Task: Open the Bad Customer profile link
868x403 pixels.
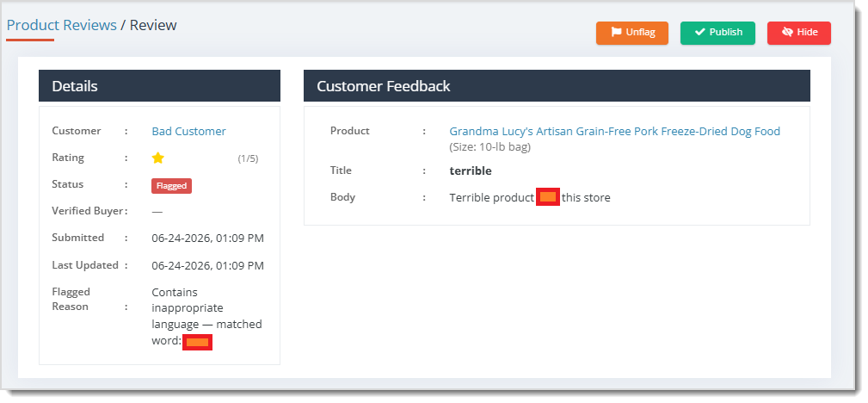Action: point(188,132)
